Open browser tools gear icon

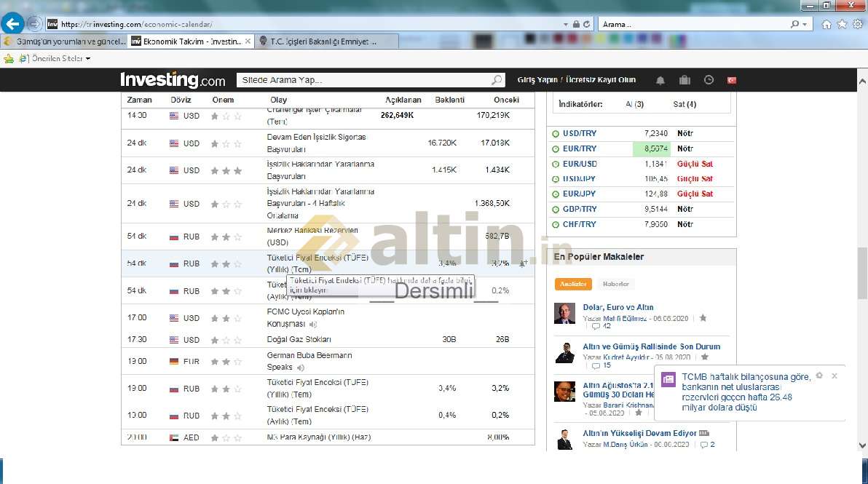(858, 24)
